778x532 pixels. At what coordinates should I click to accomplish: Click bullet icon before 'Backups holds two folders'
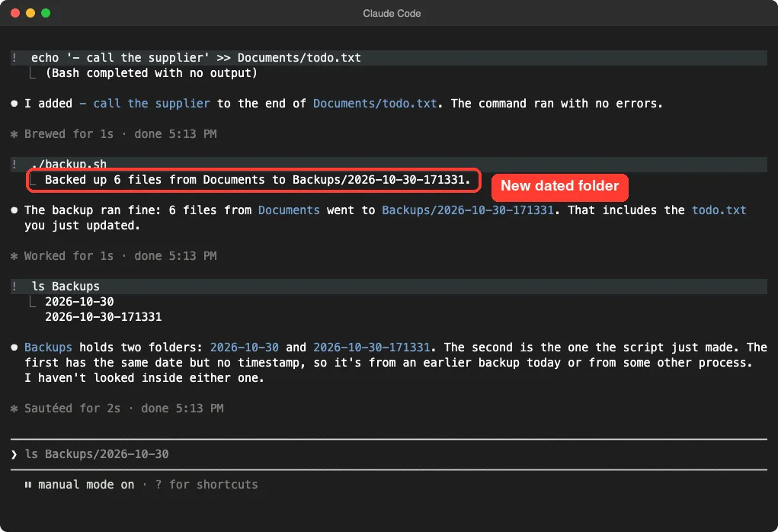pyautogui.click(x=14, y=348)
